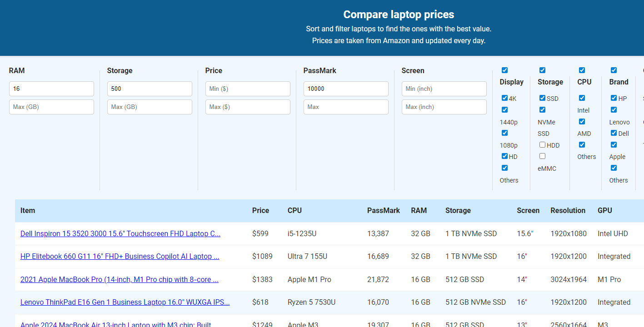The image size is (644, 327).
Task: Uncheck the HP brand checkbox
Action: coord(614,98)
